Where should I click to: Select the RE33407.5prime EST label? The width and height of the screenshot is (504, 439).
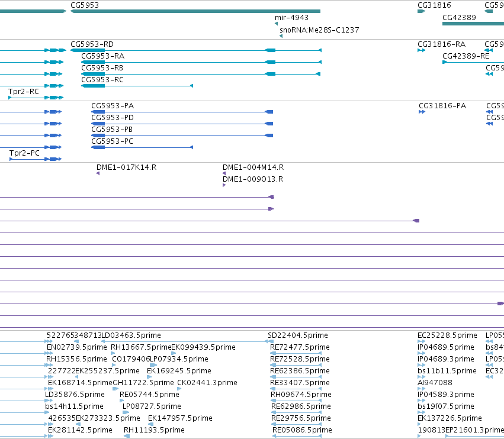pyautogui.click(x=300, y=383)
